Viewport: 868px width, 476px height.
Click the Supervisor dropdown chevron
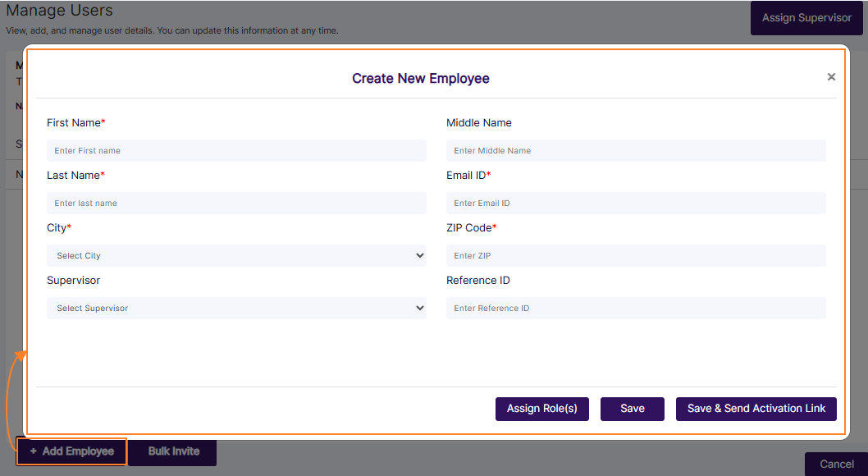(x=420, y=308)
